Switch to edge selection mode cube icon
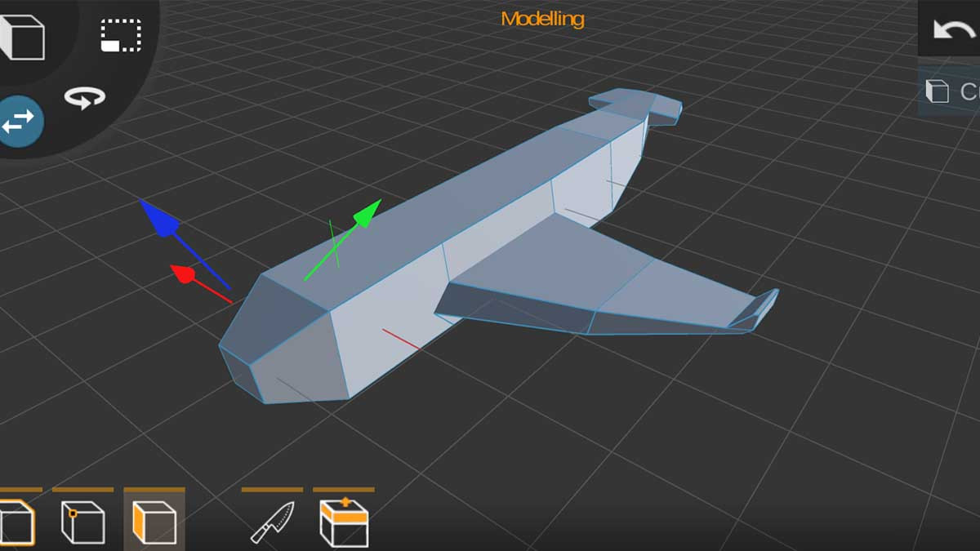This screenshot has height=551, width=980. (x=16, y=522)
